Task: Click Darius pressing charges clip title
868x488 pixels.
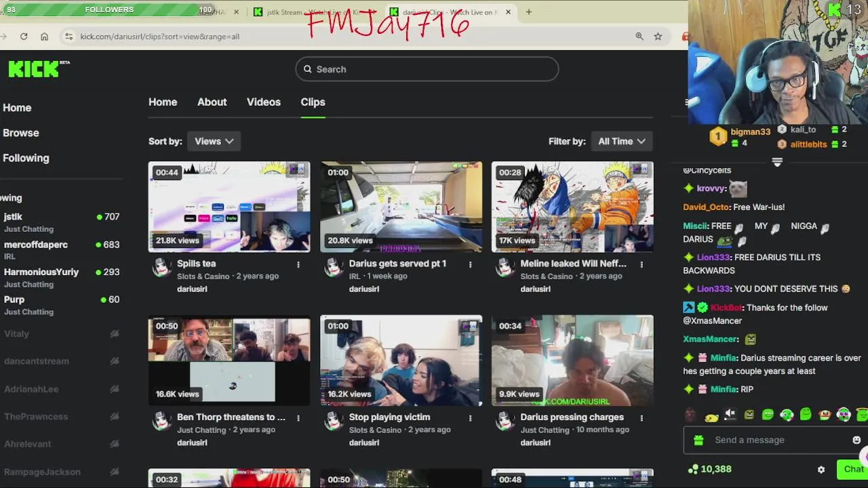Action: coord(572,417)
